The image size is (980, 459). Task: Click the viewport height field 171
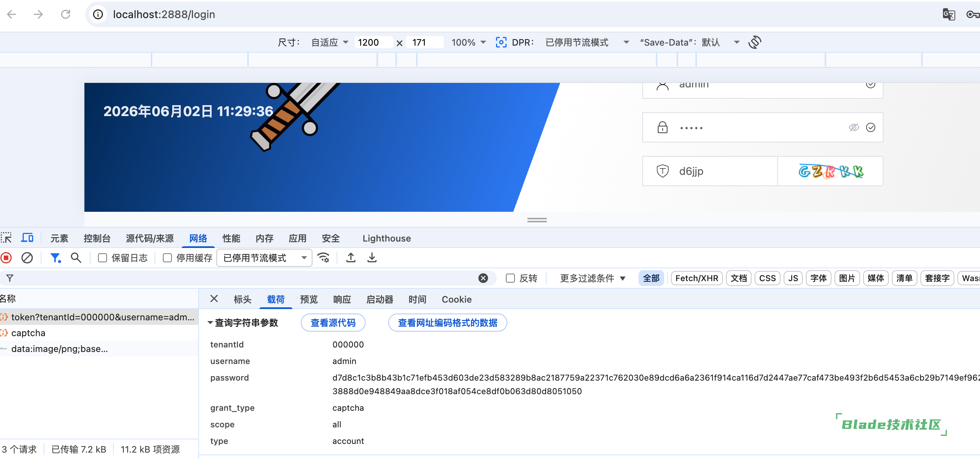tap(424, 42)
